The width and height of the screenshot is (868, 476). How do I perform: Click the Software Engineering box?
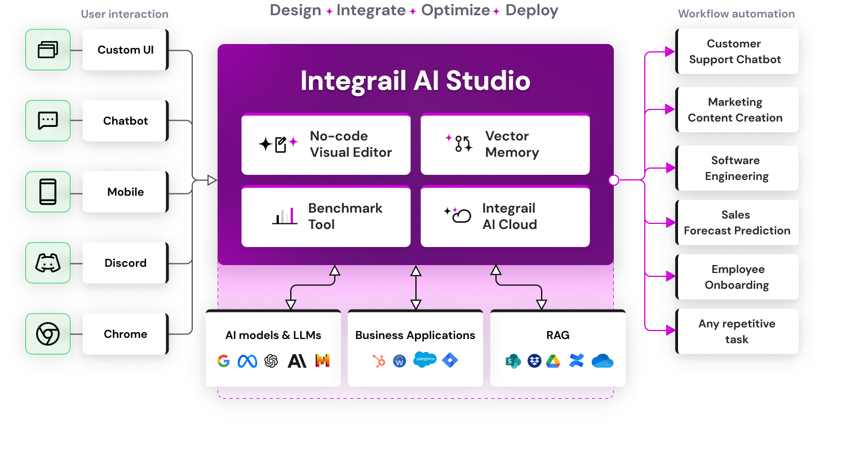(x=737, y=168)
